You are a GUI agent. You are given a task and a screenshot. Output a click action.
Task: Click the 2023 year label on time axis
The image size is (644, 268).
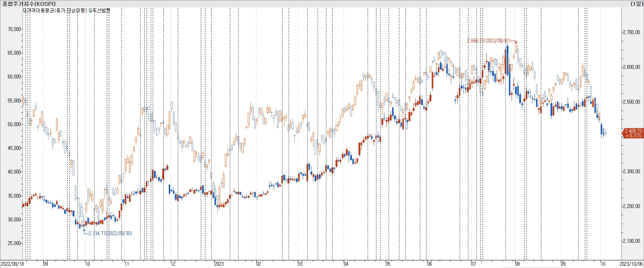[x=219, y=264]
